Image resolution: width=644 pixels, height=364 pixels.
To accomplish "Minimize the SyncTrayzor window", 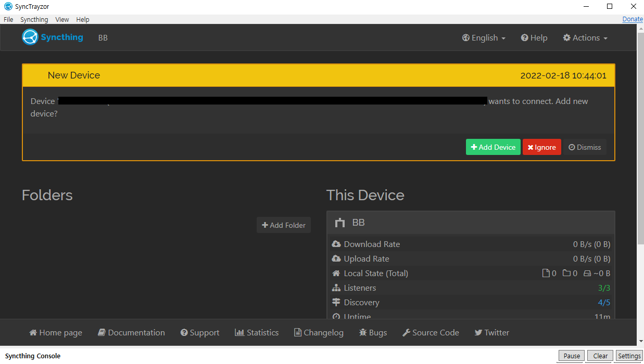I will (585, 7).
